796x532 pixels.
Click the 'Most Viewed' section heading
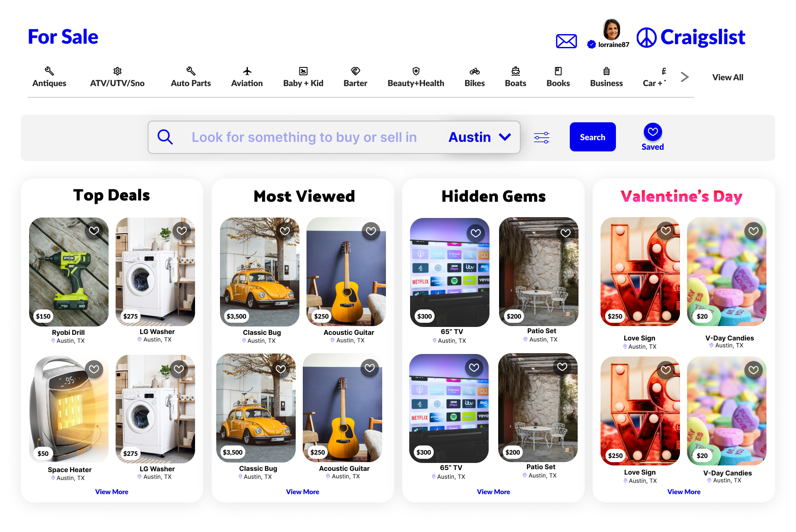coord(304,196)
